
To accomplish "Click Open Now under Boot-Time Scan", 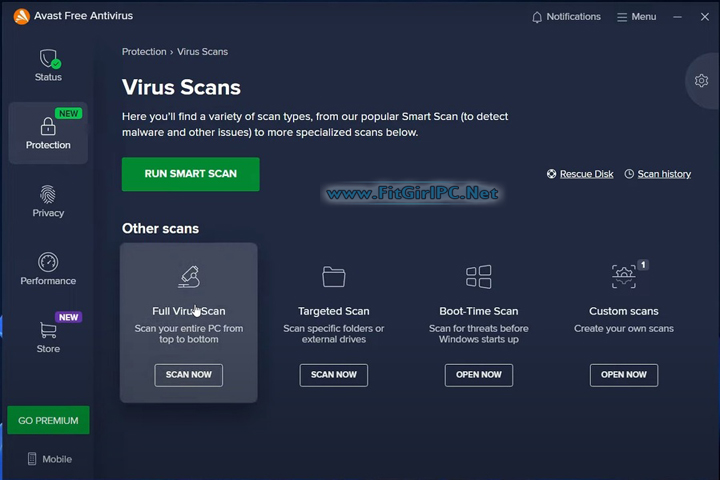I will tap(479, 374).
